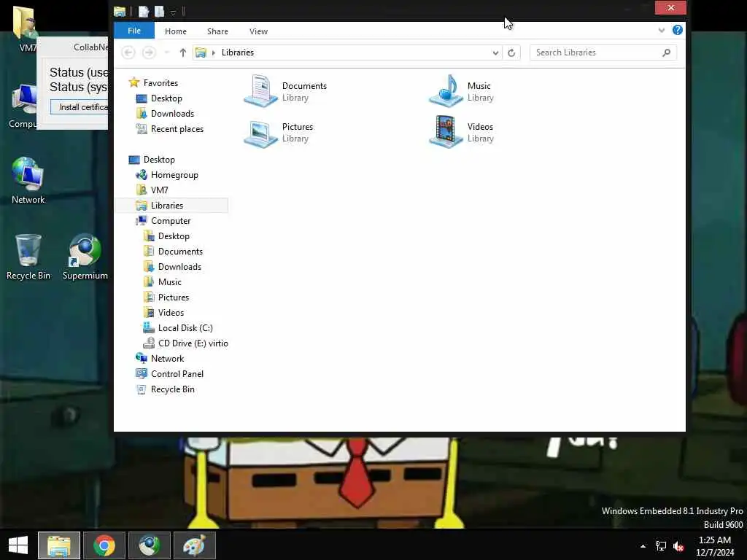
Task: Select Desktop under Computer
Action: click(174, 236)
